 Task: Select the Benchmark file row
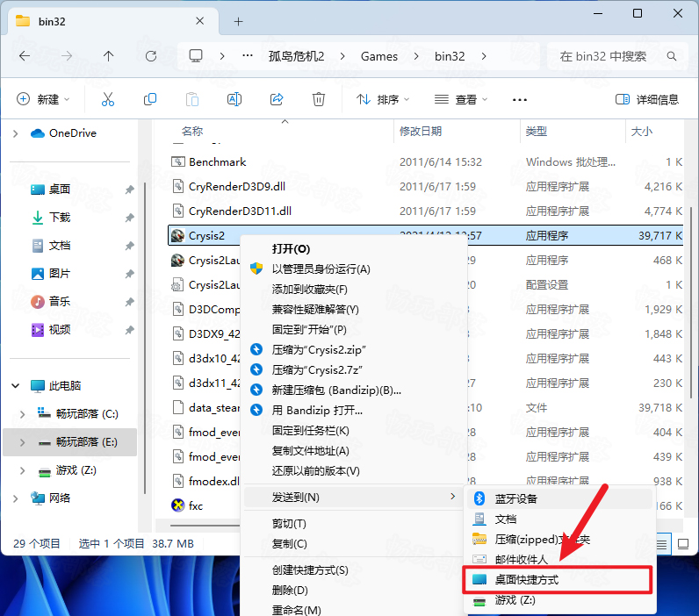point(426,161)
